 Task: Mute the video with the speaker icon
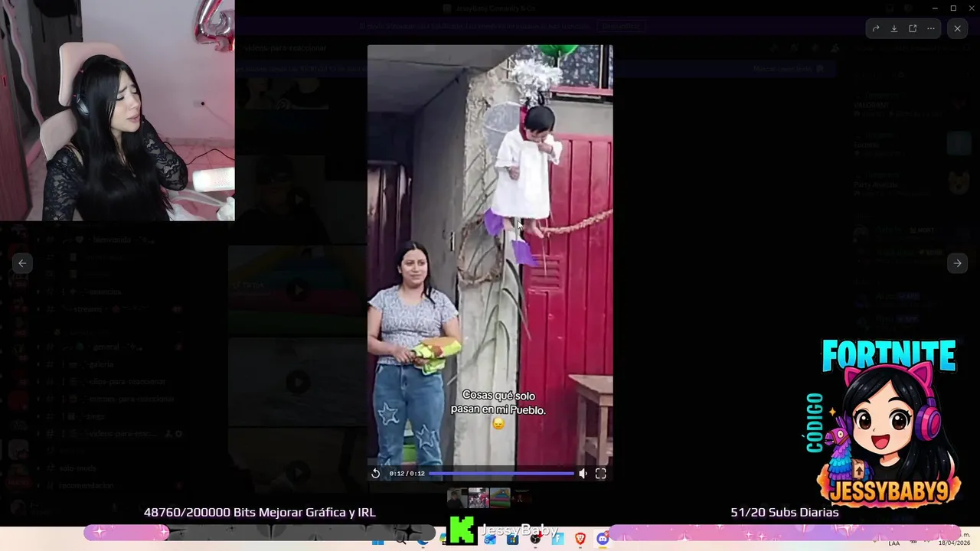click(x=583, y=473)
